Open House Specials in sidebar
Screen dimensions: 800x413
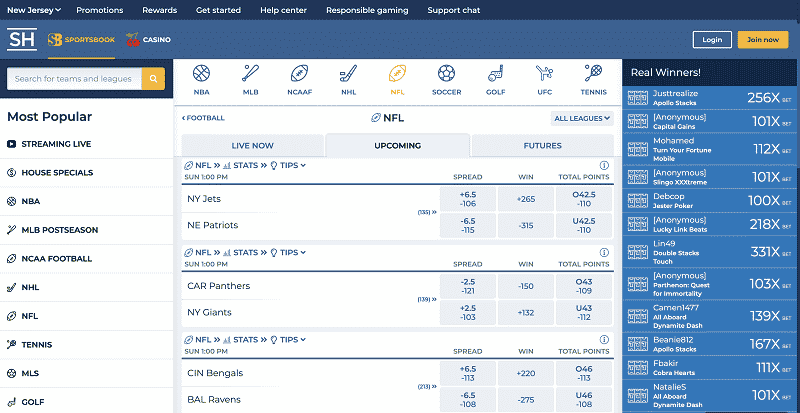coord(86,173)
